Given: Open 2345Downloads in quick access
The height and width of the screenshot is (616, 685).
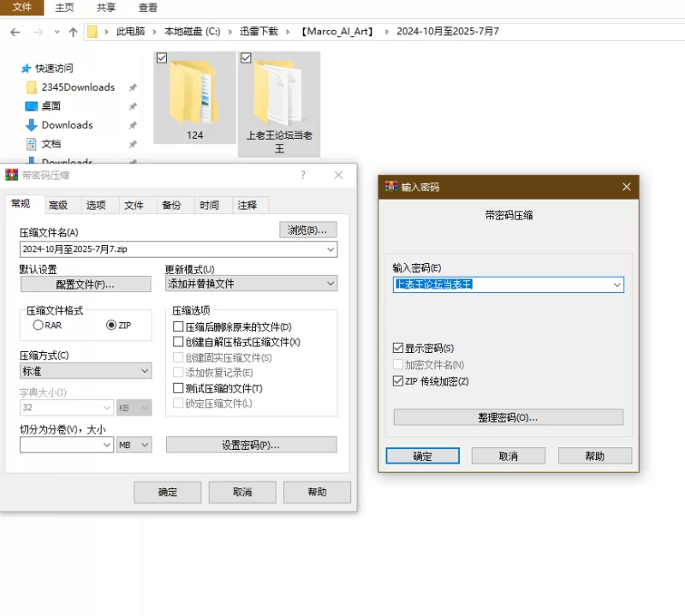Looking at the screenshot, I should point(77,87).
